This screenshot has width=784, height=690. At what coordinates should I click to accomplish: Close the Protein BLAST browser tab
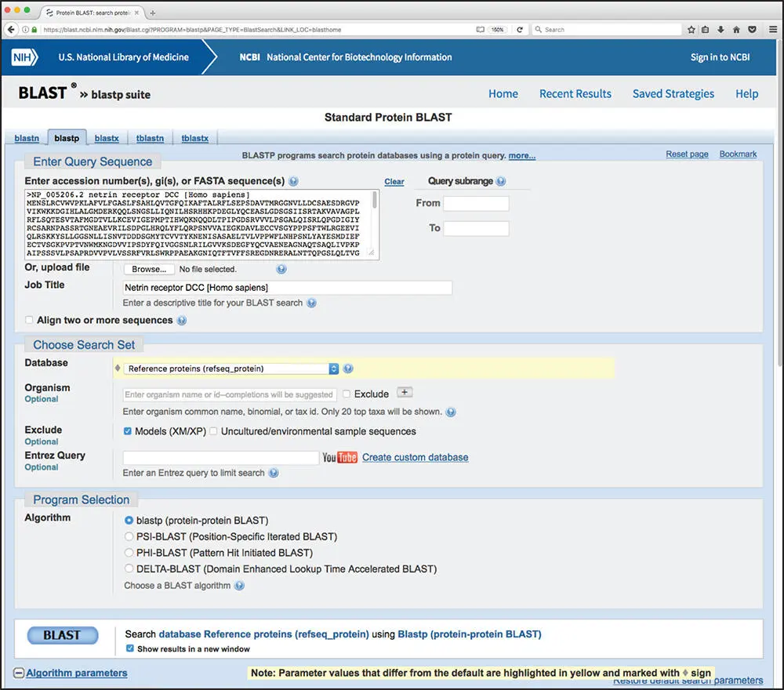136,13
